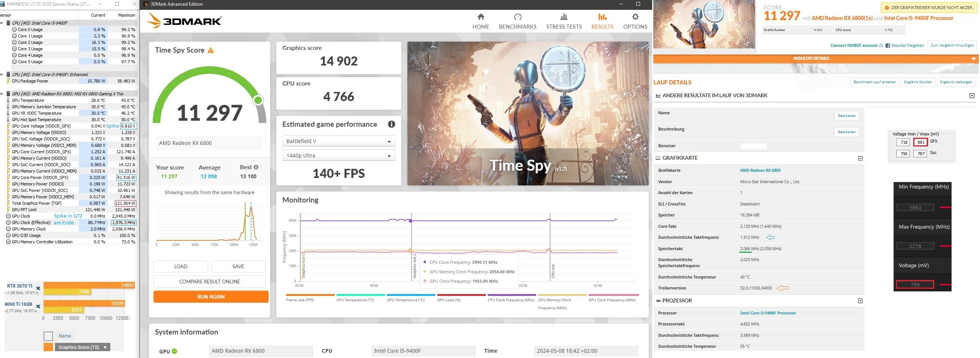Image resolution: width=980 pixels, height=358 pixels.
Task: Click the info icon next to Best score
Action: [x=256, y=167]
